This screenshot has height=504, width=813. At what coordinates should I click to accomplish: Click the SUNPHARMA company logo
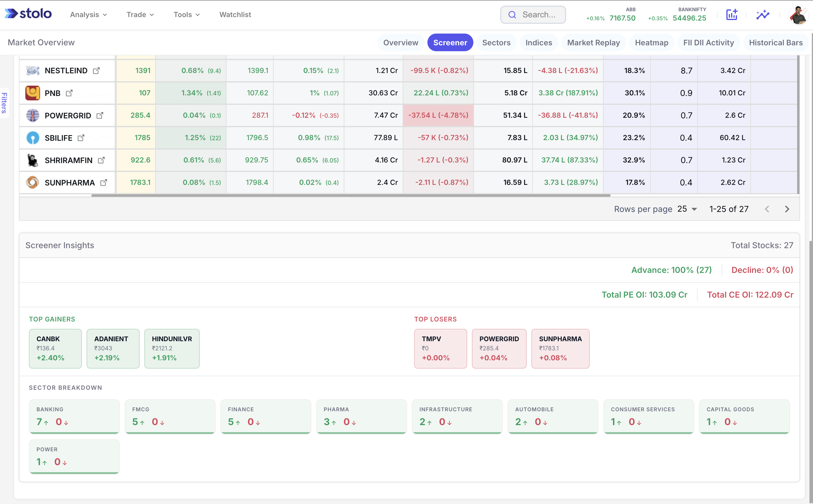33,183
